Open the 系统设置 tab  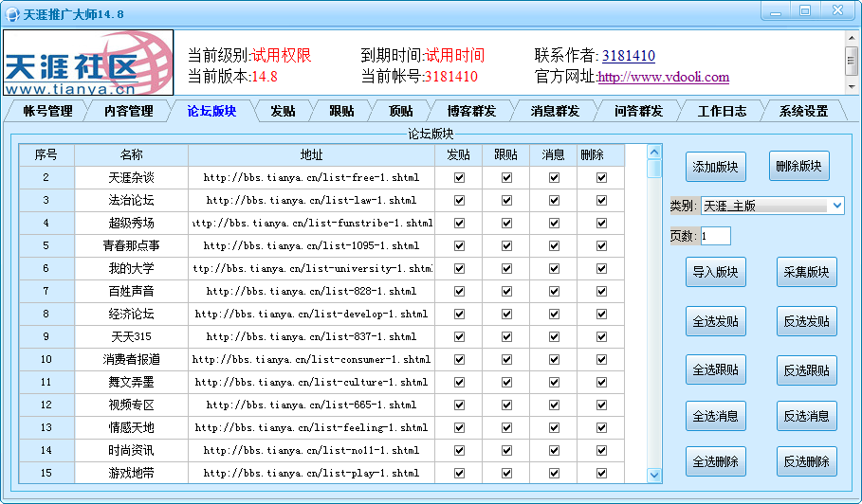pyautogui.click(x=803, y=111)
